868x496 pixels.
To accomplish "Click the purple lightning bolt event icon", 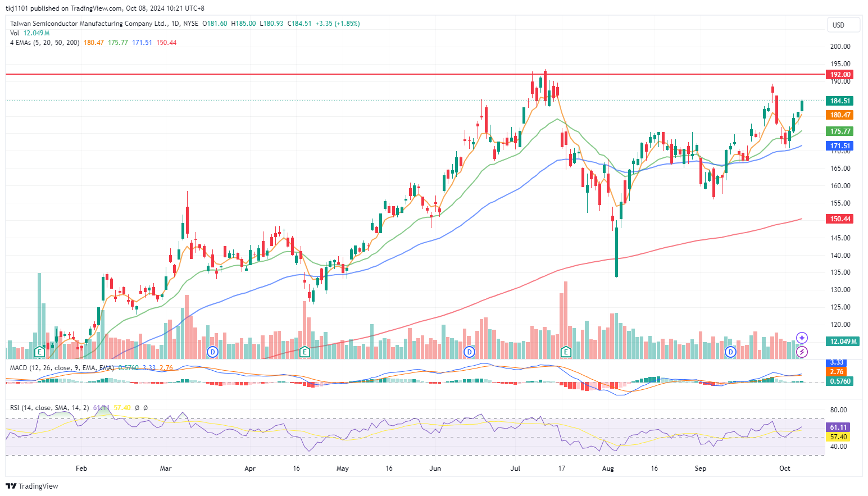I will (x=802, y=352).
